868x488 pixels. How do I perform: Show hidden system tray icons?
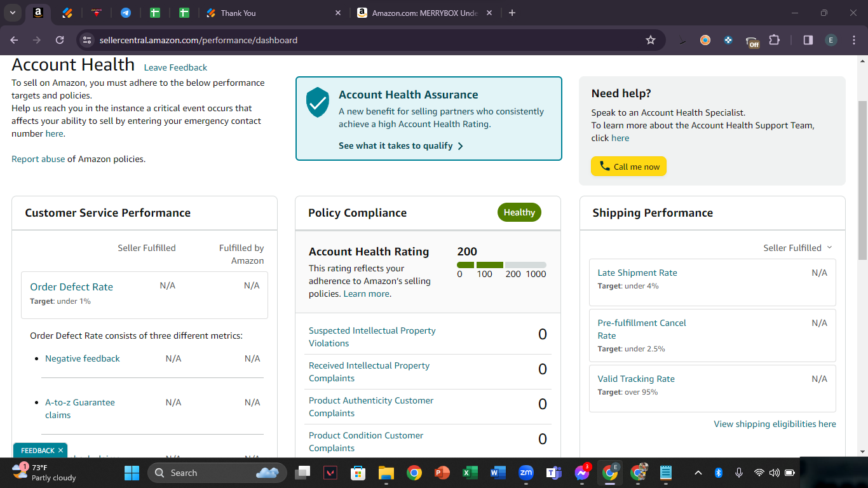[x=698, y=473]
